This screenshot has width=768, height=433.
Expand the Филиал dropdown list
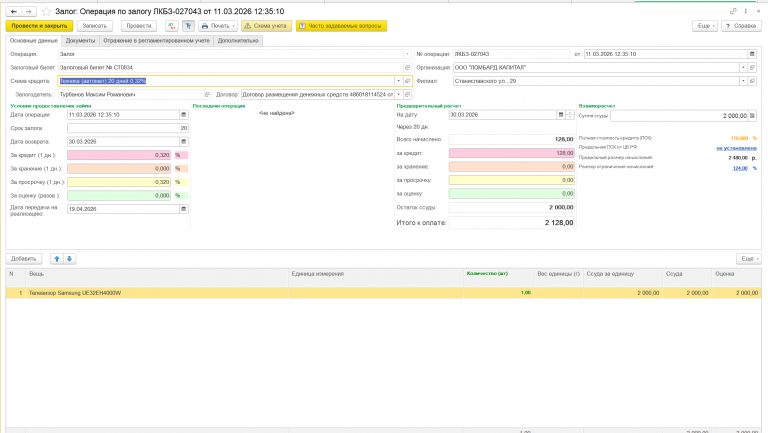coord(743,81)
